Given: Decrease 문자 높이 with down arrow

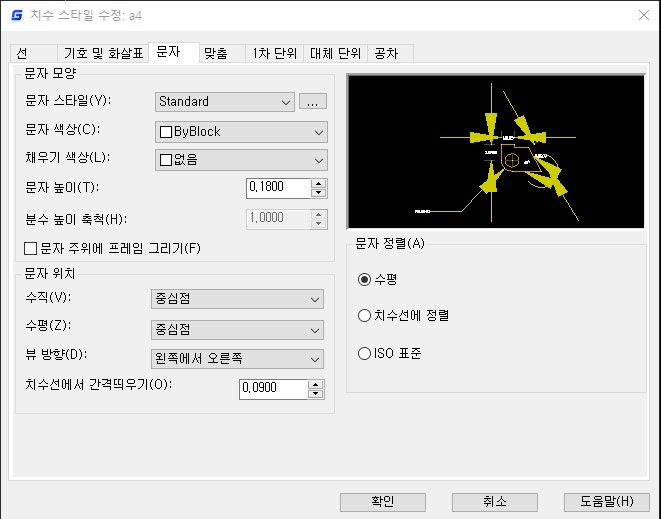Looking at the screenshot, I should coord(319,193).
